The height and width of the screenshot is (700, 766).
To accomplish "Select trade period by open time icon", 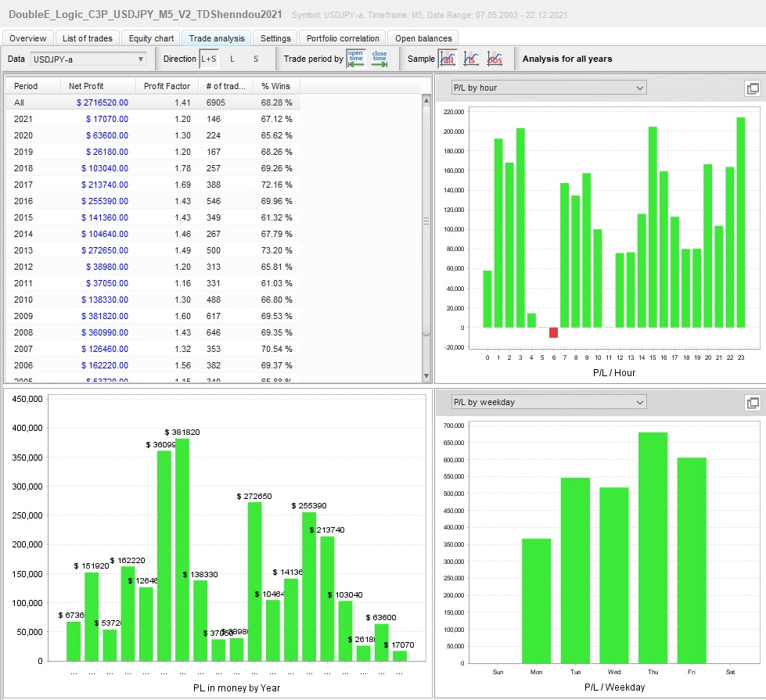I will (356, 59).
